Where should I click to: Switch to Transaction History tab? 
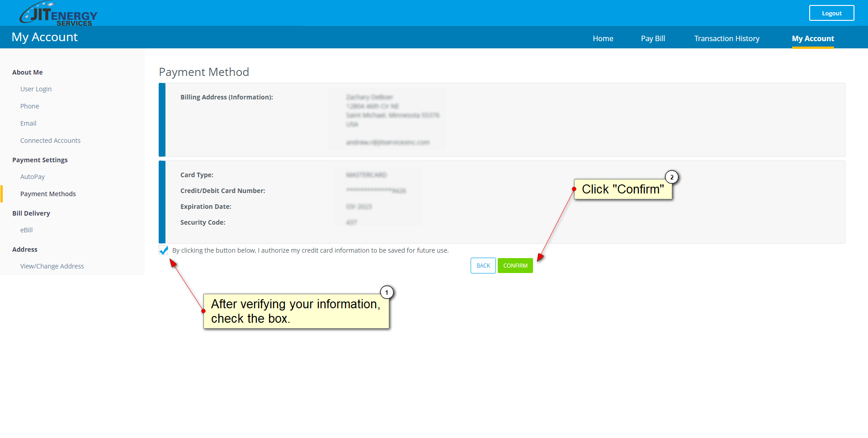pos(726,39)
